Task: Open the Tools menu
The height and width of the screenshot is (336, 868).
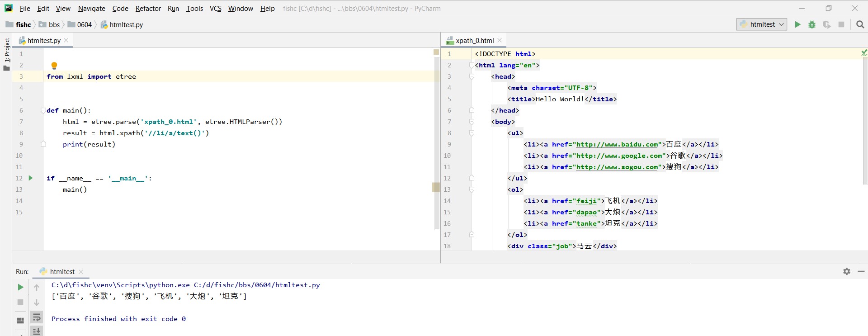Action: click(194, 9)
